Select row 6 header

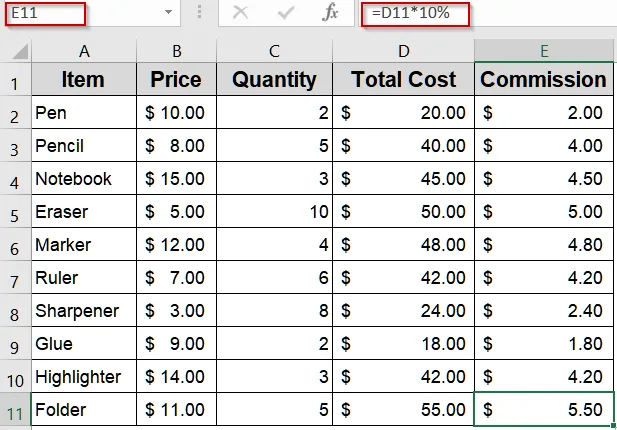tap(15, 245)
